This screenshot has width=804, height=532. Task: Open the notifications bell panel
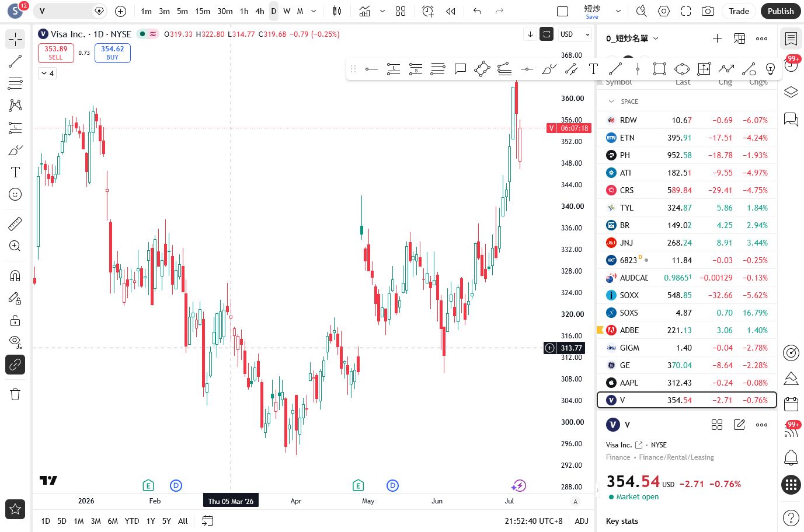tap(791, 457)
